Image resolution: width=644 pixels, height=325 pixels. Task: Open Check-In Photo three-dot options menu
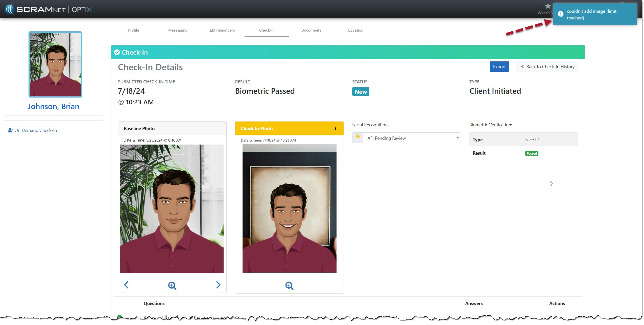click(335, 128)
